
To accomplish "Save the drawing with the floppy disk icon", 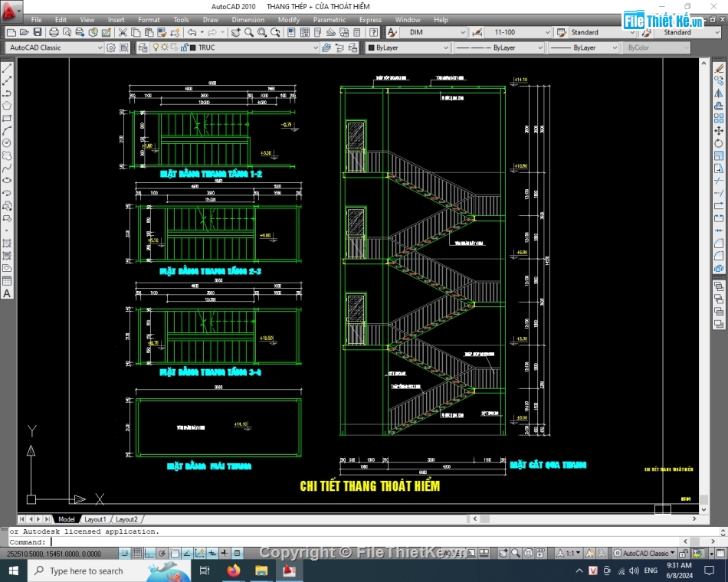I will pyautogui.click(x=38, y=32).
